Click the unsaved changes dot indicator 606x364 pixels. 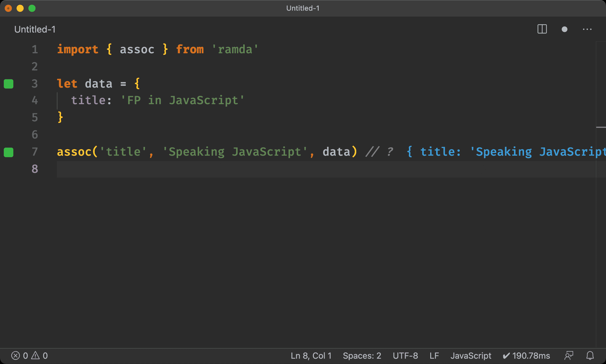[565, 29]
